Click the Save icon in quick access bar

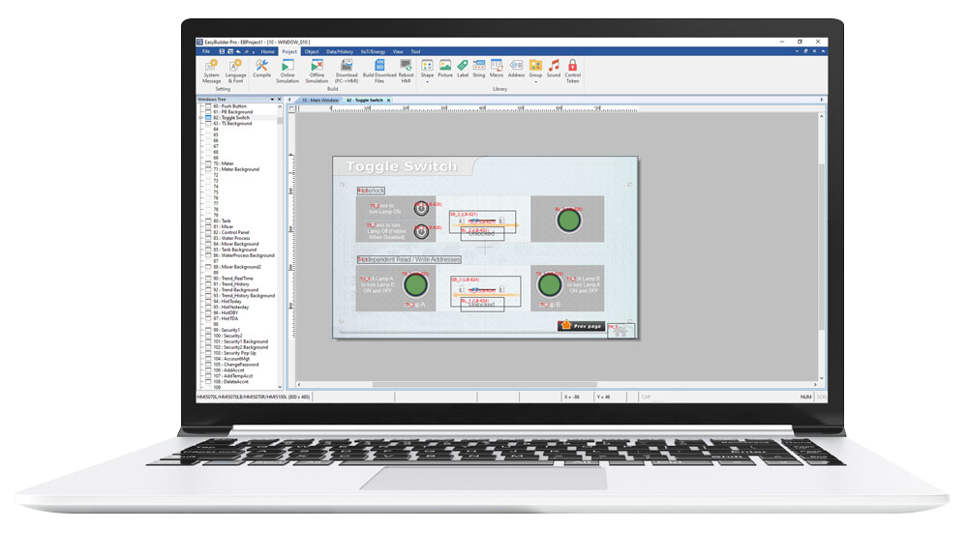tap(223, 52)
